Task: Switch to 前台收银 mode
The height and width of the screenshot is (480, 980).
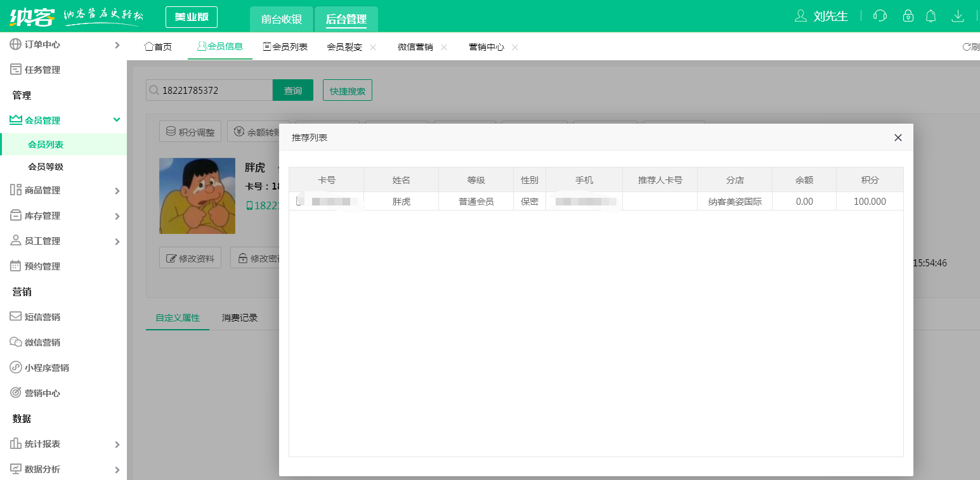Action: 281,19
